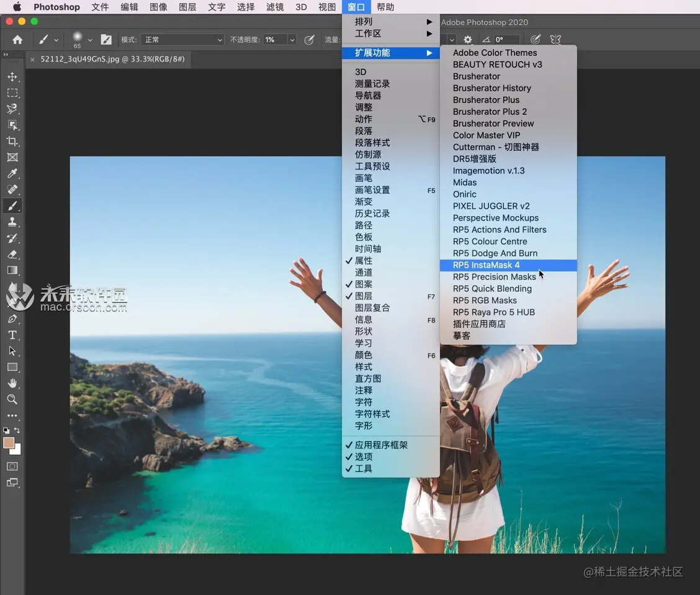Select the Path Selection tool
The height and width of the screenshot is (595, 700).
pyautogui.click(x=12, y=351)
